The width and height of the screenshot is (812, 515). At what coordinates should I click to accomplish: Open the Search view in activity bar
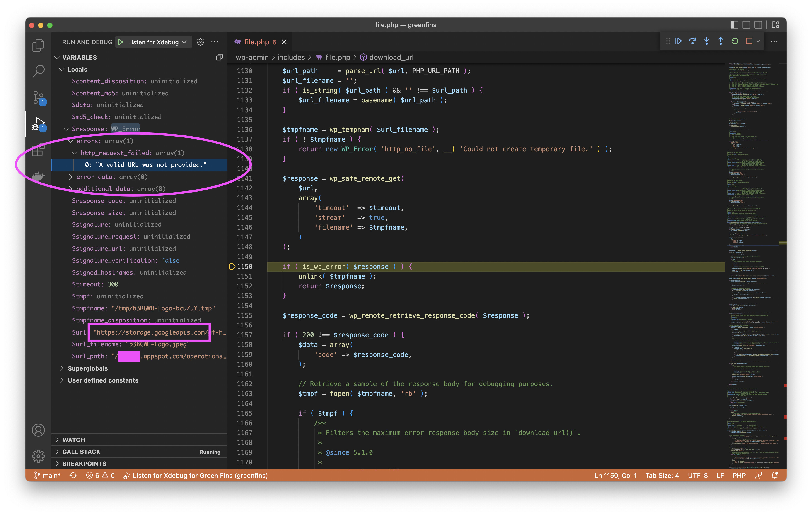point(38,71)
